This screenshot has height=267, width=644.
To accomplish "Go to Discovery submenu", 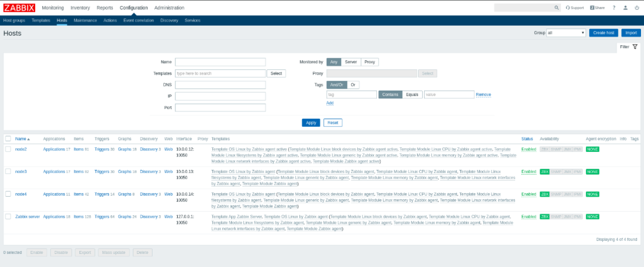I will [169, 20].
